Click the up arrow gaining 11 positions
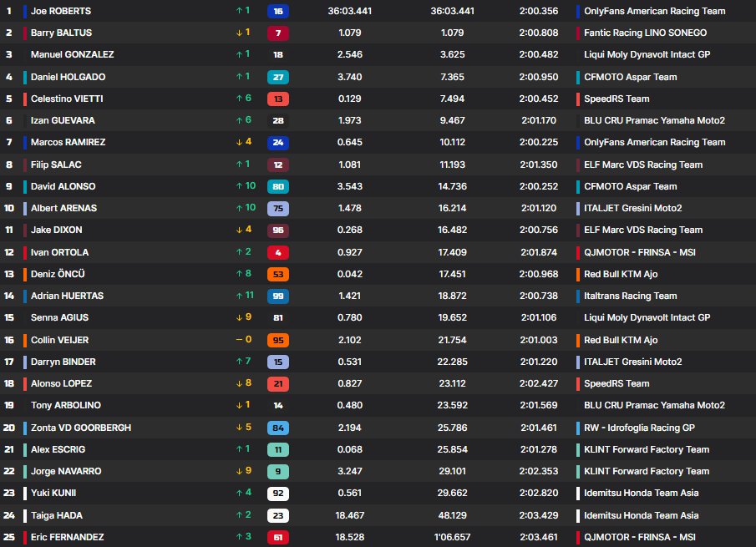Screen dimensions: 756x547 (x=243, y=296)
